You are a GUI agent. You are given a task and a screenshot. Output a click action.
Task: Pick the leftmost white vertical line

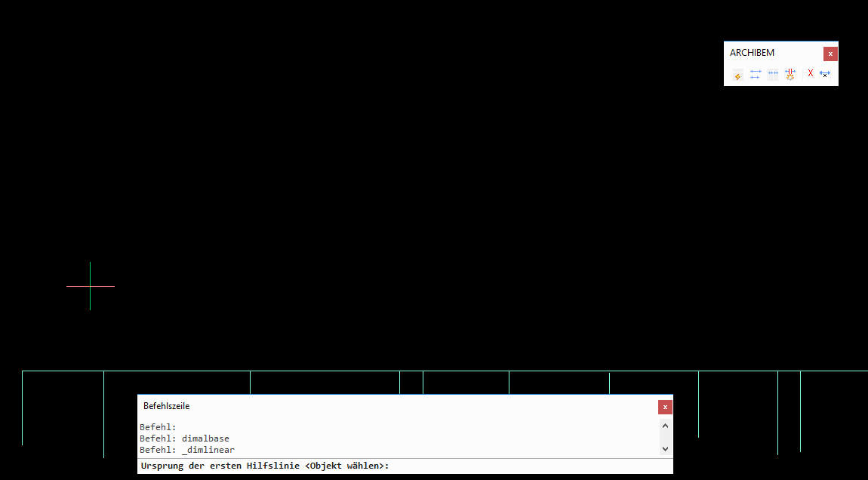tap(22, 408)
